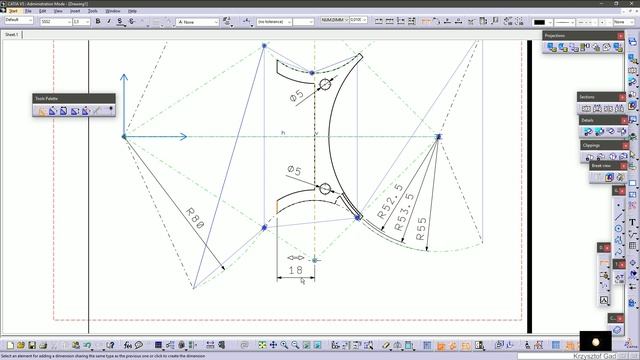Select the Ø5 upper dimension label
Viewport: 640px width, 360px height.
pyautogui.click(x=297, y=96)
